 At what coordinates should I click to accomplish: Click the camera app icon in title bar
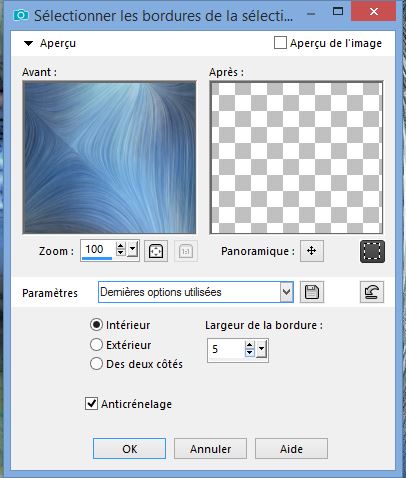click(21, 15)
